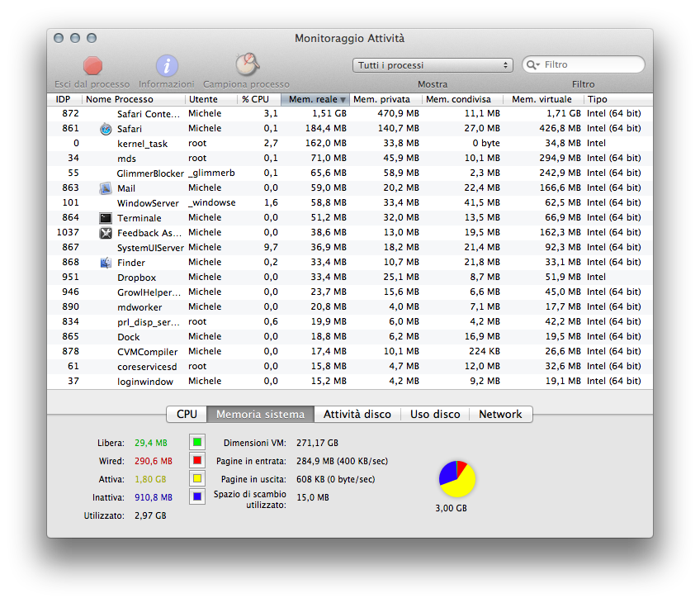
Task: Select the Feedback Assistant icon in list
Action: pos(106,233)
